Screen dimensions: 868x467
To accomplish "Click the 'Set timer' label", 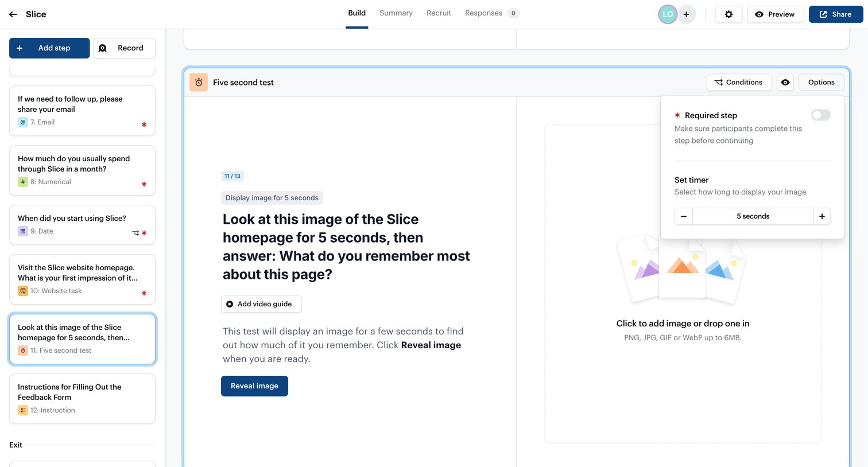I will (x=692, y=180).
